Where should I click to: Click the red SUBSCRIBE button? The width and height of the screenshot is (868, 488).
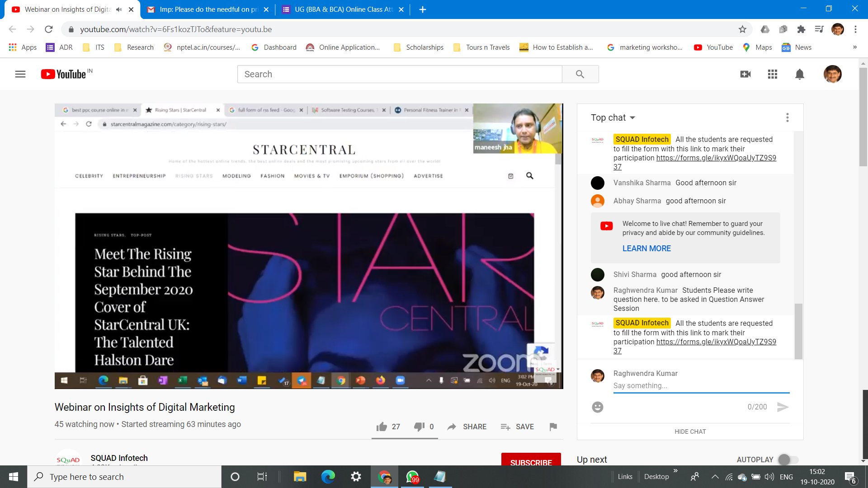pos(531,459)
